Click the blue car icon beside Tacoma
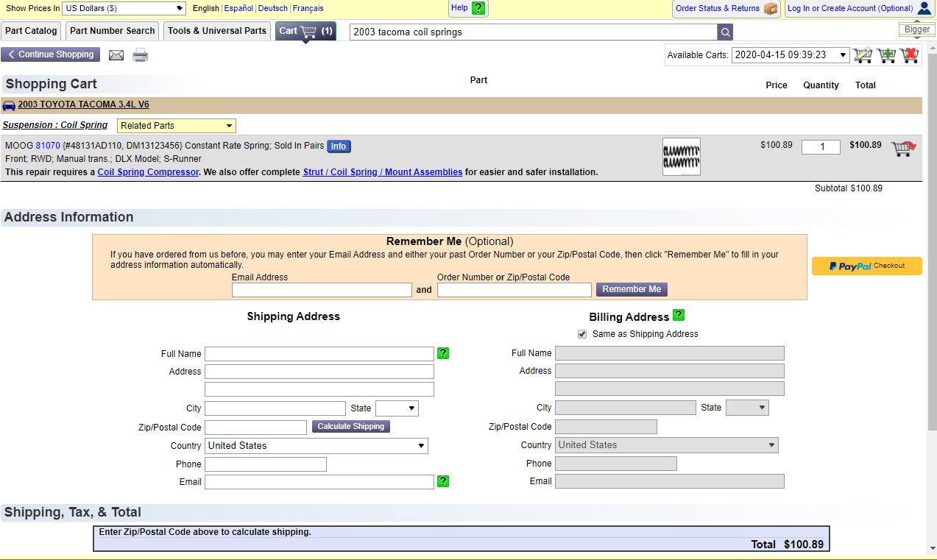Image resolution: width=937 pixels, height=560 pixels. click(9, 105)
